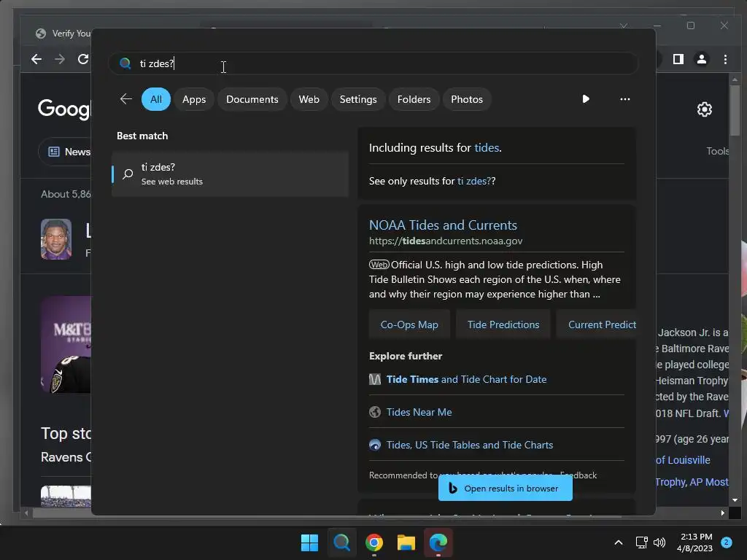This screenshot has height=560, width=747.
Task: Click the tidesandcurrents.noaa.gov URL
Action: pos(446,241)
